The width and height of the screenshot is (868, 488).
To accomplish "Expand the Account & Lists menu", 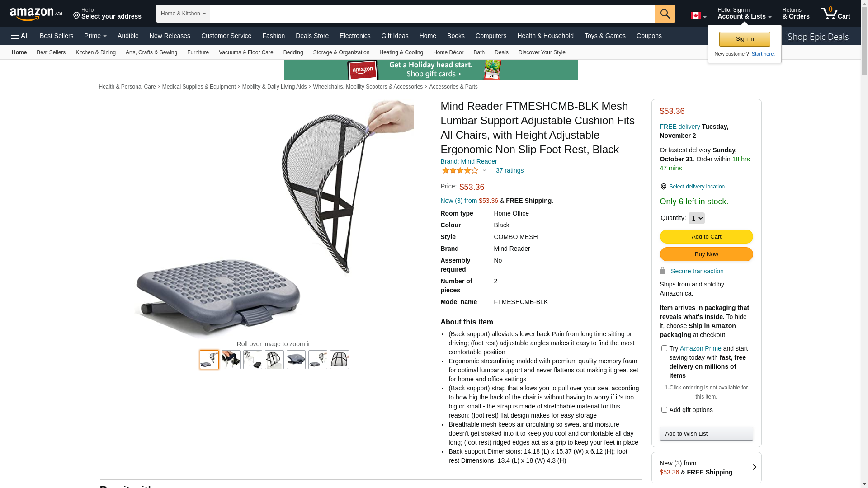I will [744, 13].
